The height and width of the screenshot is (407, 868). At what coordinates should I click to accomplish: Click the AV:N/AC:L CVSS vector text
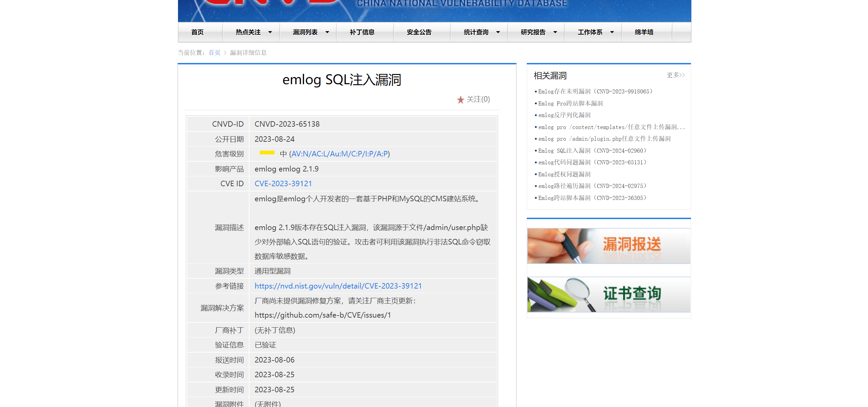point(341,154)
